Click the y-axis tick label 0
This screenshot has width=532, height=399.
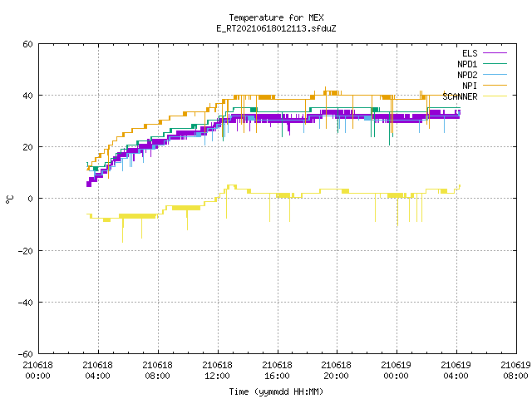(x=31, y=199)
